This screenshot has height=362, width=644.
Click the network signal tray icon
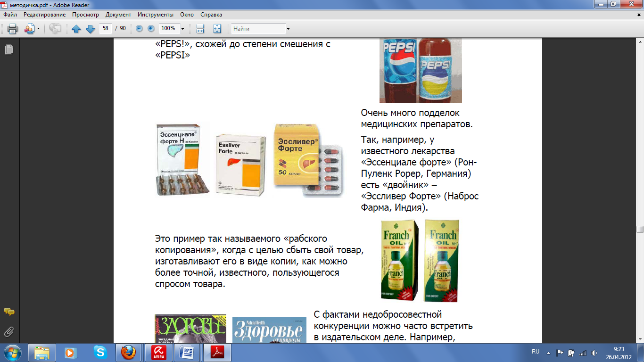point(583,353)
